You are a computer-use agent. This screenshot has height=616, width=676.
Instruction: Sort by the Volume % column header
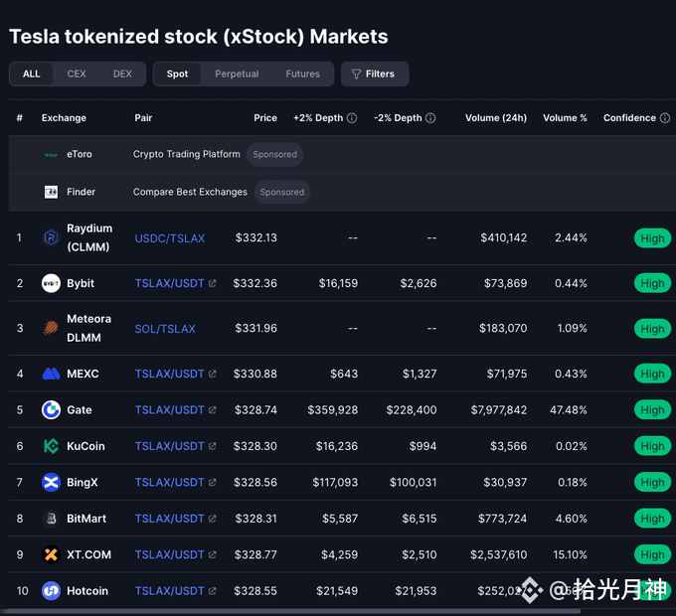coord(565,118)
